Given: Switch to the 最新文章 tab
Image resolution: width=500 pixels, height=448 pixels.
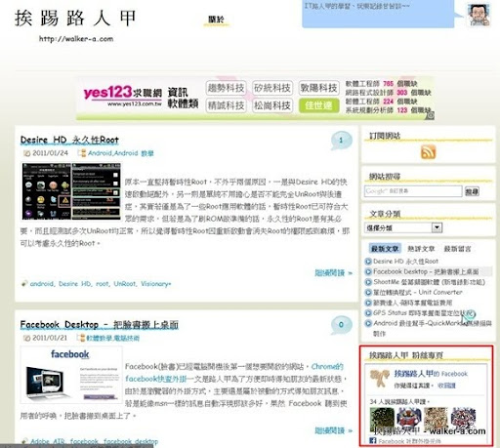Looking at the screenshot, I should tap(385, 249).
